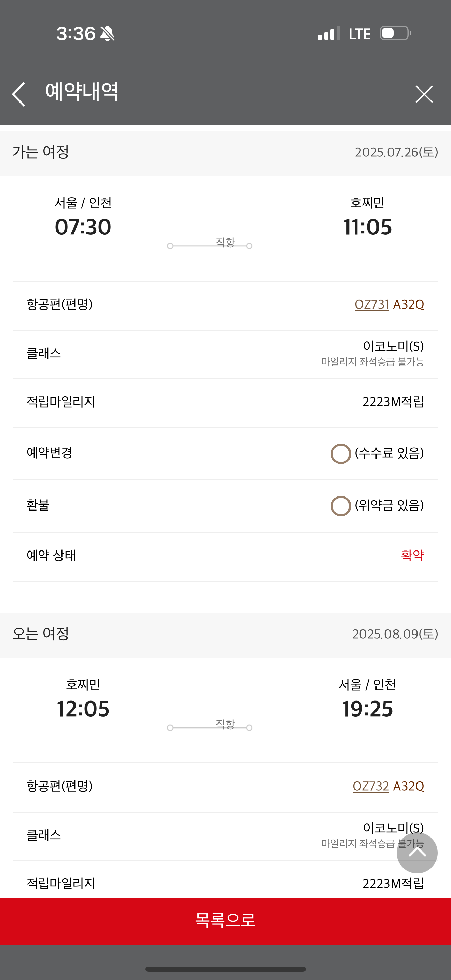Tap the 19:25 arrival time

click(x=367, y=709)
